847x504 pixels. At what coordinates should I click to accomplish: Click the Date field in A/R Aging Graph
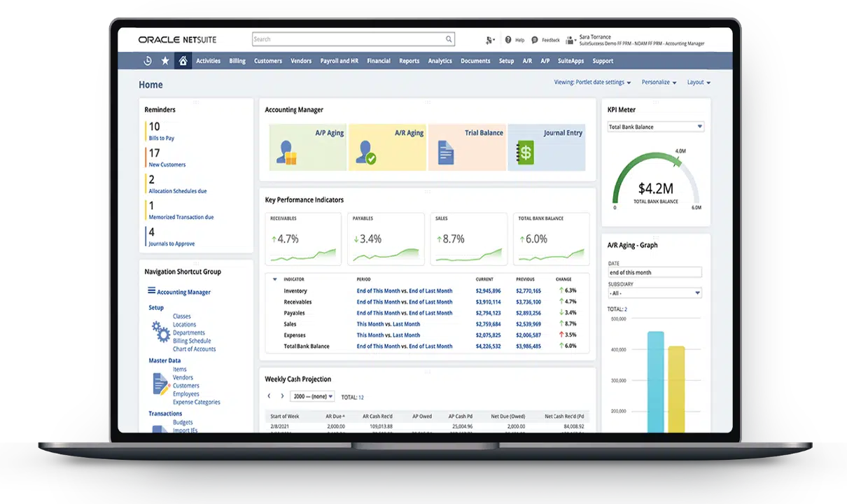[x=654, y=272]
